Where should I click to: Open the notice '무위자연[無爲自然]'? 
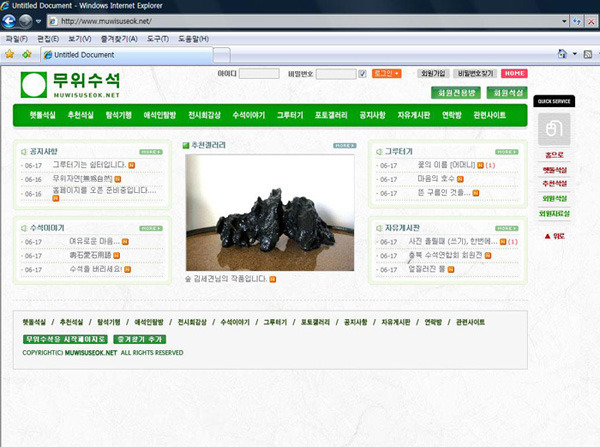(82, 179)
